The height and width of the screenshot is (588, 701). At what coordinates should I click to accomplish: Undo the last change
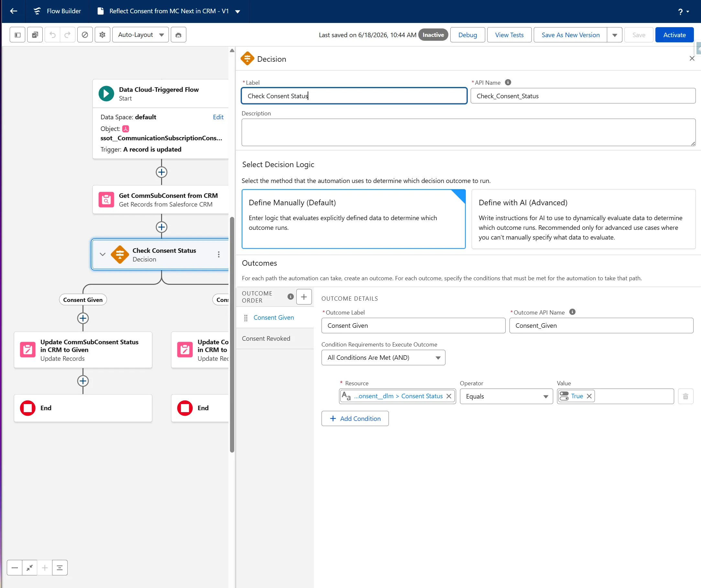[x=52, y=35]
